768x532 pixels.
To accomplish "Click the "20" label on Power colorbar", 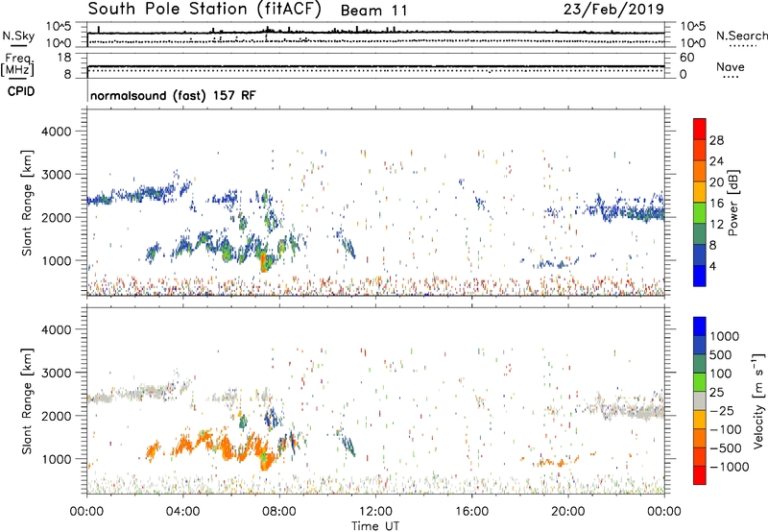I will pos(716,182).
